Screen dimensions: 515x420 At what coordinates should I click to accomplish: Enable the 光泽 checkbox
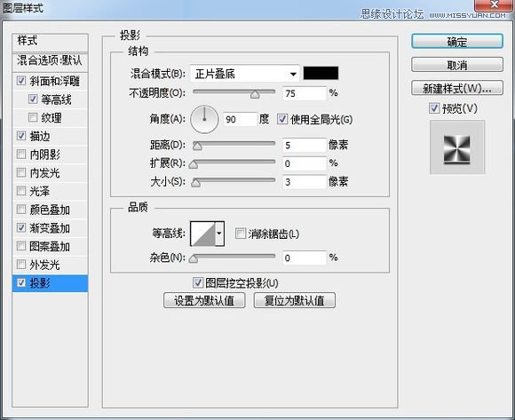pyautogui.click(x=21, y=191)
